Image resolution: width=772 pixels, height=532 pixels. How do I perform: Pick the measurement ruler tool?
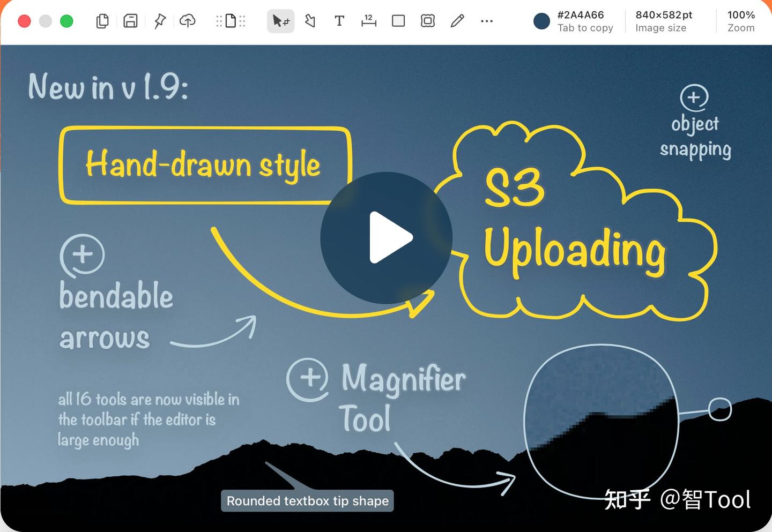click(369, 21)
